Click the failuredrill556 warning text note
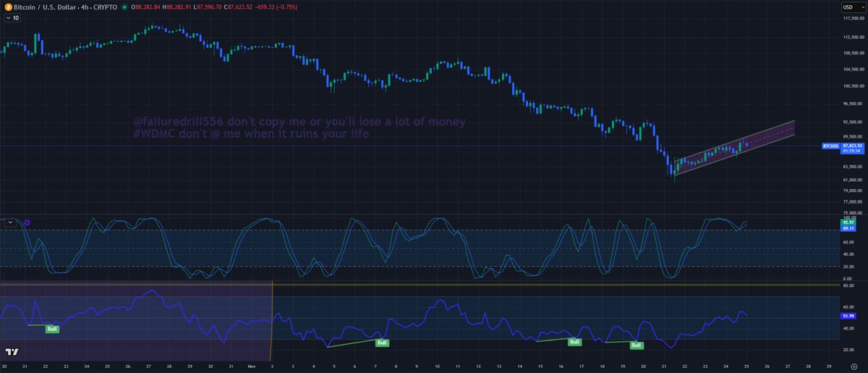The width and height of the screenshot is (868, 373). tap(299, 121)
